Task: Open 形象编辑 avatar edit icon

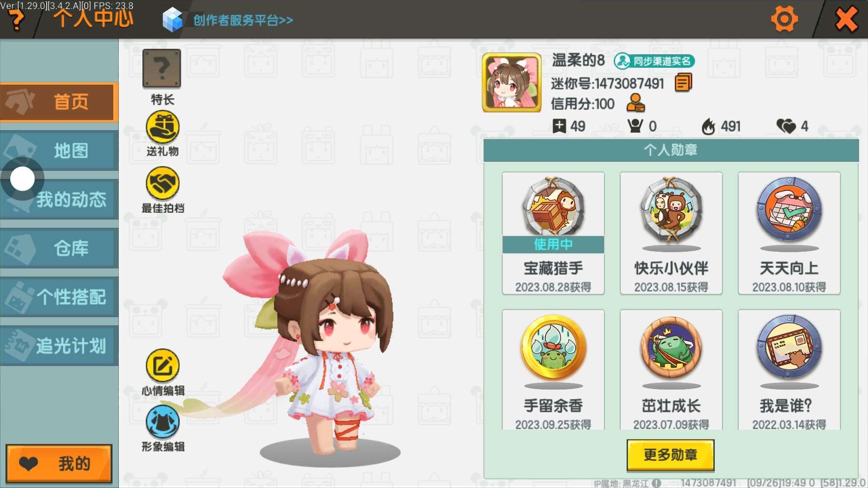Action: point(162,422)
